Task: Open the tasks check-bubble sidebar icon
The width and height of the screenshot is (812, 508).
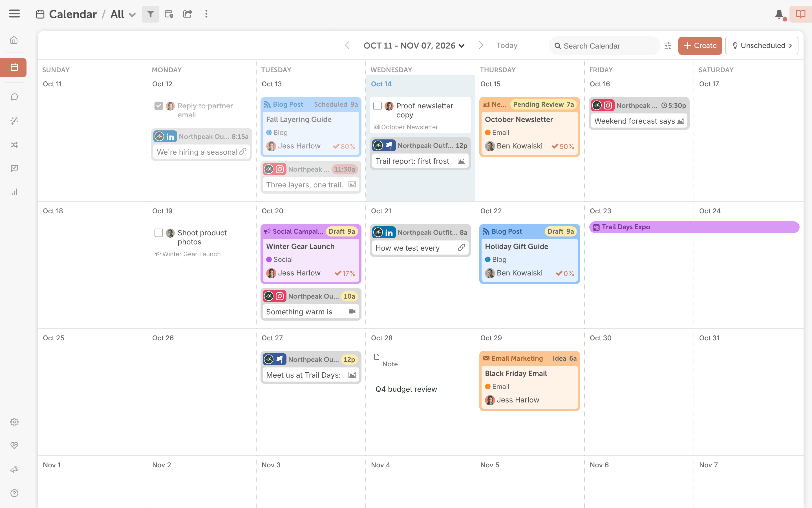Action: point(14,168)
